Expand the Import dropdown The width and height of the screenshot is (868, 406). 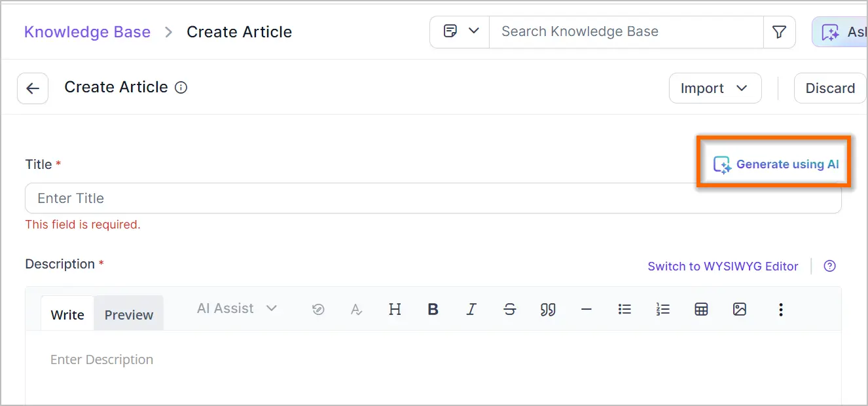715,88
